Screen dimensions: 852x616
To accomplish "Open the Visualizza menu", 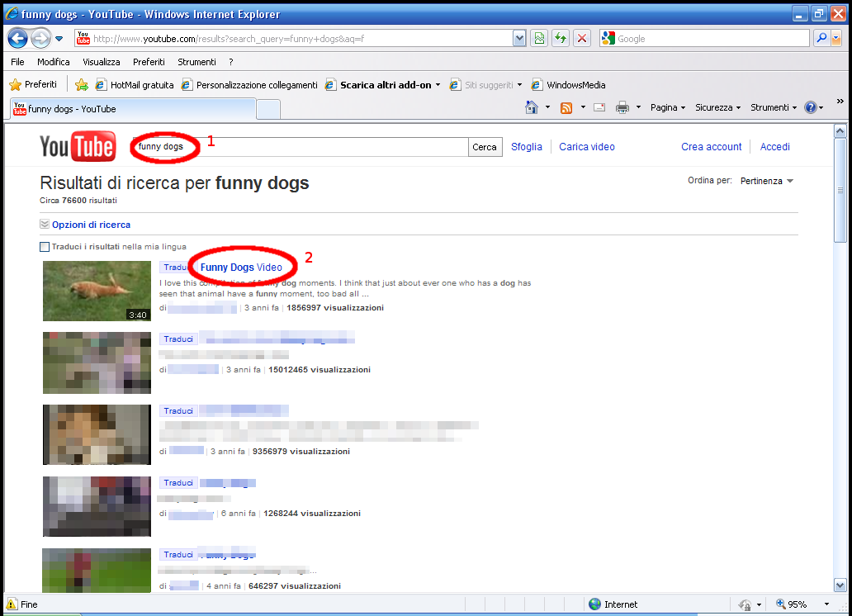I will click(101, 62).
